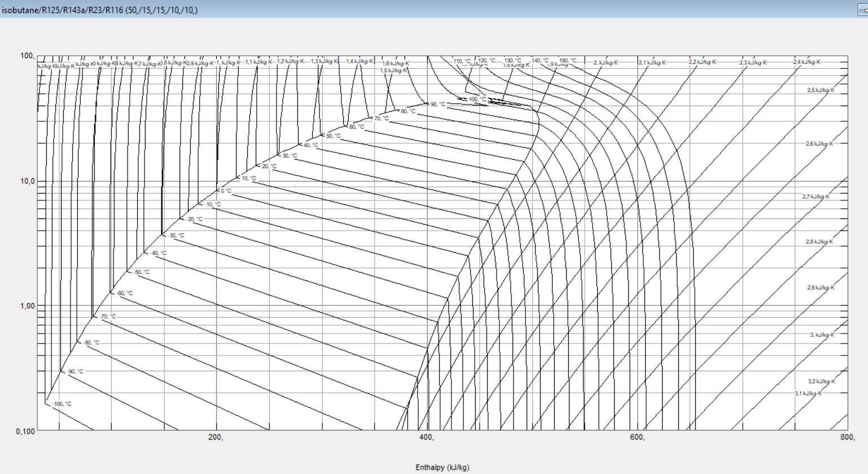Image resolution: width=868 pixels, height=474 pixels.
Task: Click the 2,1 kJ/kg-K entropy label
Action: point(652,63)
